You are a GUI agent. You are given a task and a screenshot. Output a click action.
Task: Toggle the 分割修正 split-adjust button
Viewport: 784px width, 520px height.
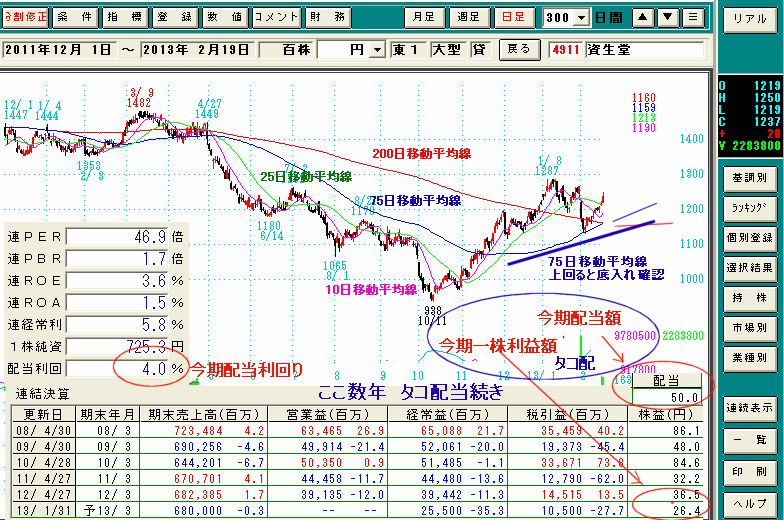click(x=25, y=18)
